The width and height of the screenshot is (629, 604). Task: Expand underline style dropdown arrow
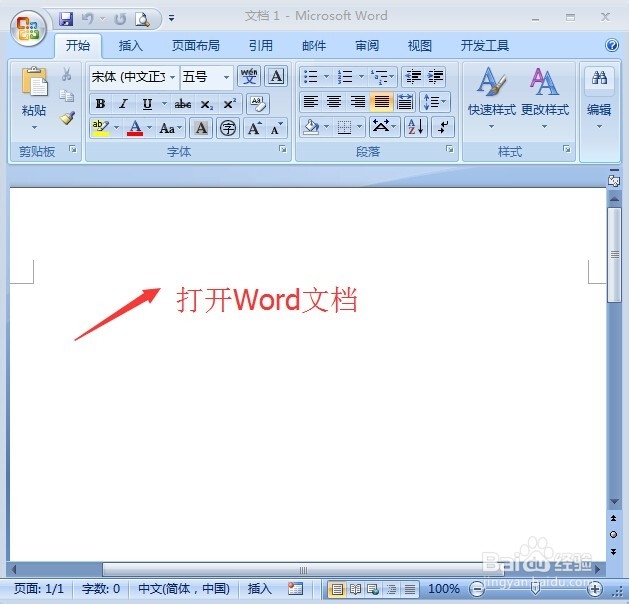click(164, 104)
